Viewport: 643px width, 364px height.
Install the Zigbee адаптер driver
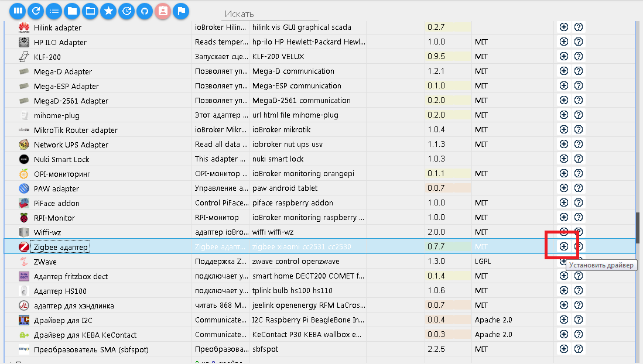564,246
